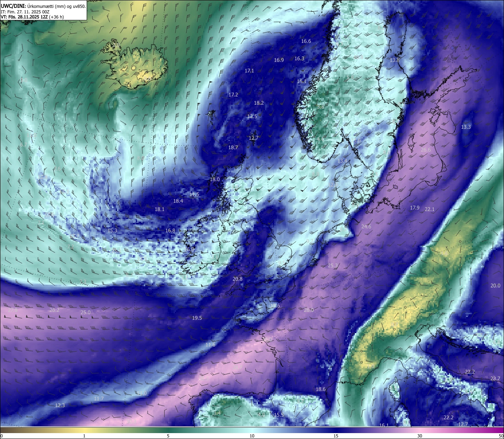Click the map value 26.6
The width and height of the screenshot is (504, 439).
click(426, 150)
